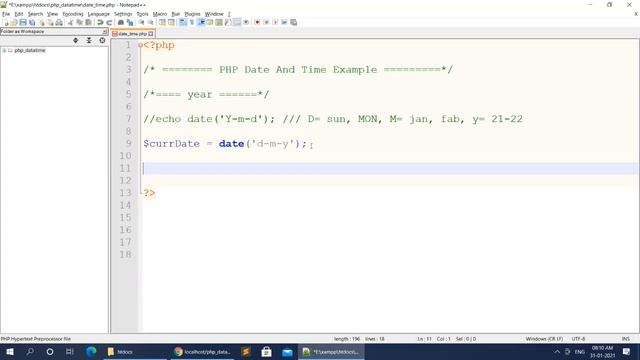Undo the last edit via green arrow icon
The height and width of the screenshot is (360, 640).
[x=100, y=22]
